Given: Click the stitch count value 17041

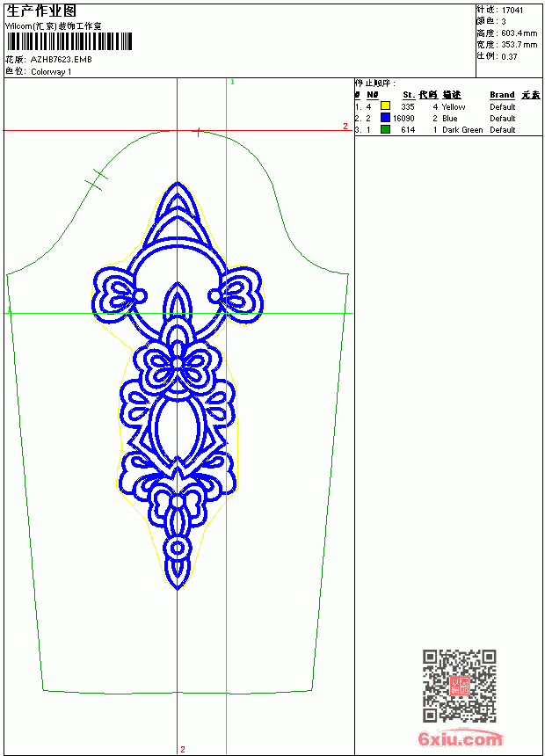Looking at the screenshot, I should point(512,11).
